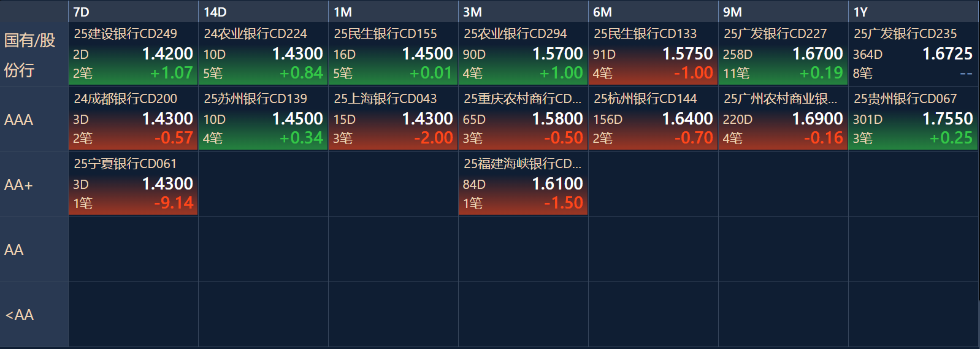Select the 9M tenor column header

pos(783,12)
